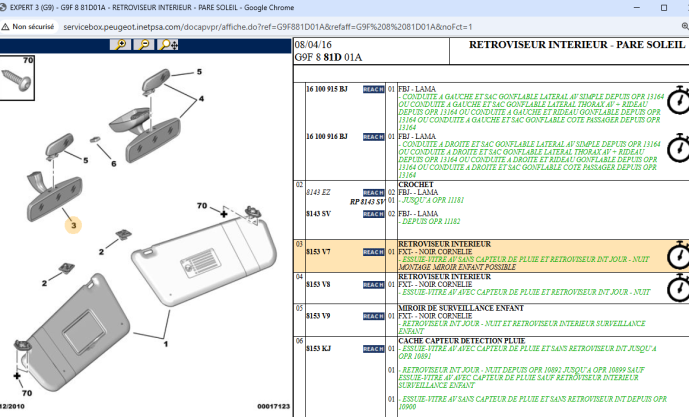Viewport: 689px width, 417px height.
Task: Click part number 8153 KJ
Action: point(318,349)
